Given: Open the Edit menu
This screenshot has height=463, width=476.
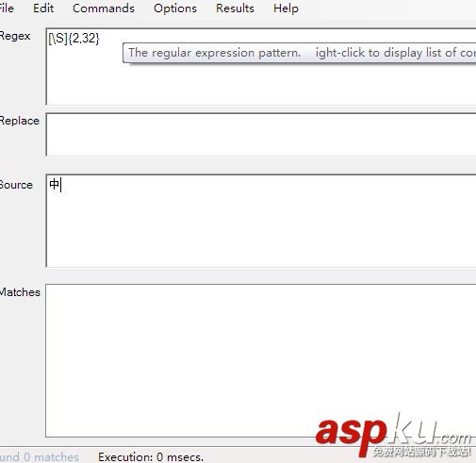Looking at the screenshot, I should [x=43, y=8].
